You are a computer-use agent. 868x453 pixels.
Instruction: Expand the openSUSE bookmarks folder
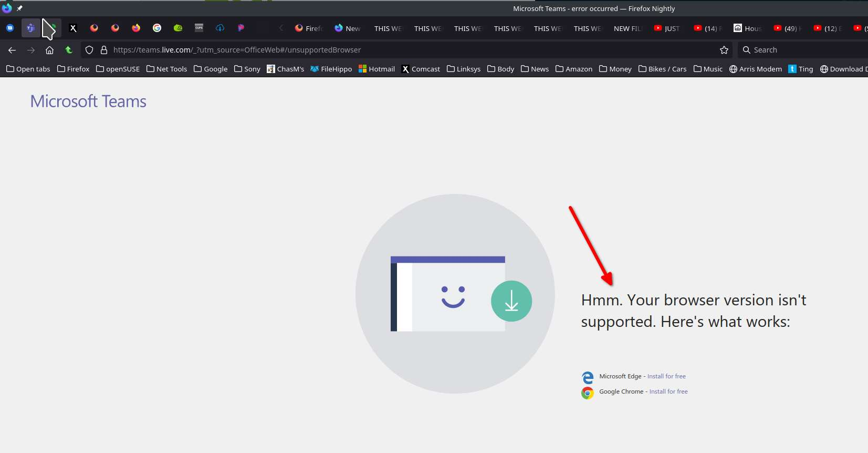118,69
